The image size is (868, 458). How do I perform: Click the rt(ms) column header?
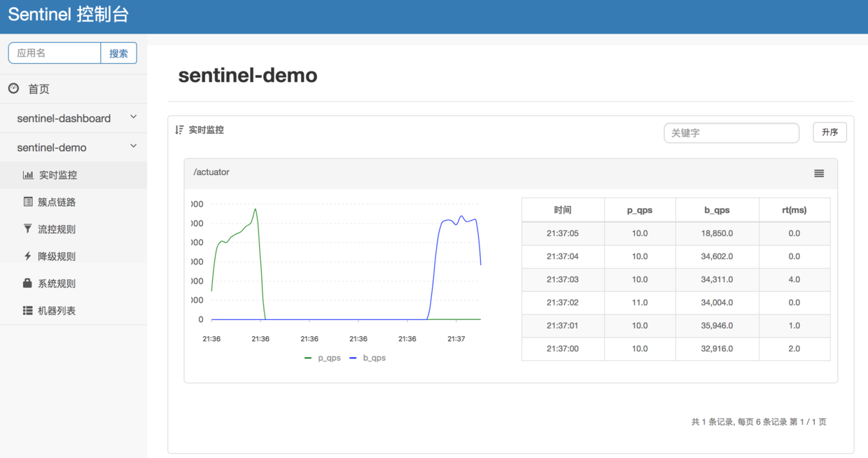click(794, 210)
